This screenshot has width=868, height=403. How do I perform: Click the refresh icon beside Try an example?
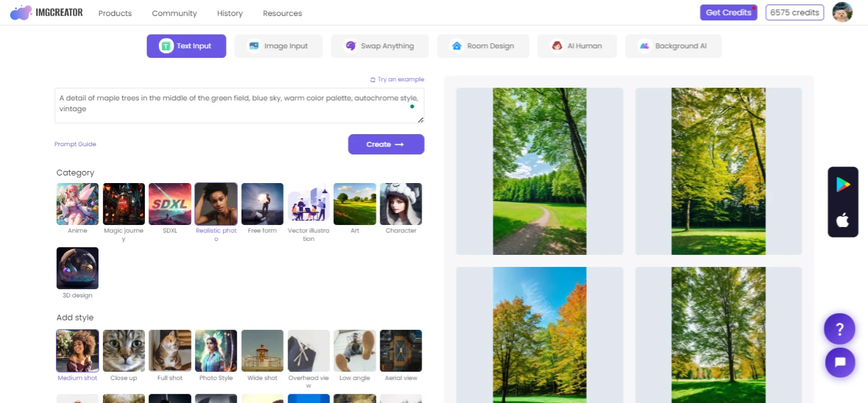373,80
